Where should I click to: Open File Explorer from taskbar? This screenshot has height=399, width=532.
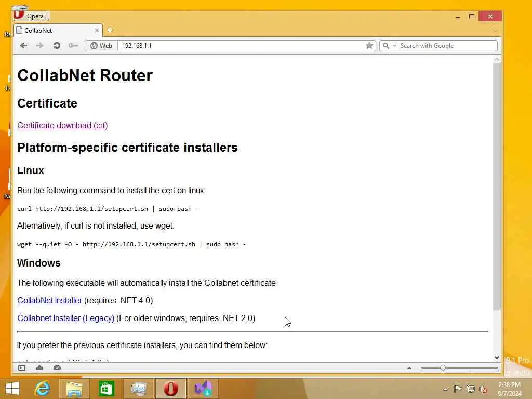coord(74,389)
